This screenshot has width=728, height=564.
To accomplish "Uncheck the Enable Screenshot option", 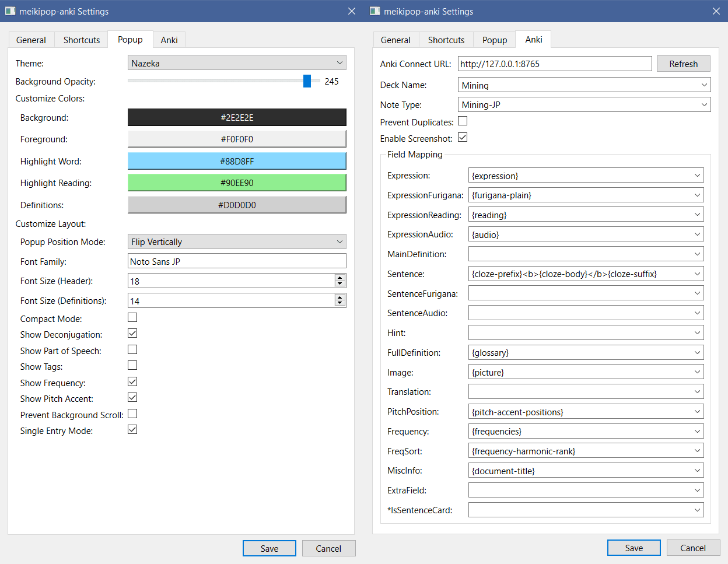I will click(463, 138).
